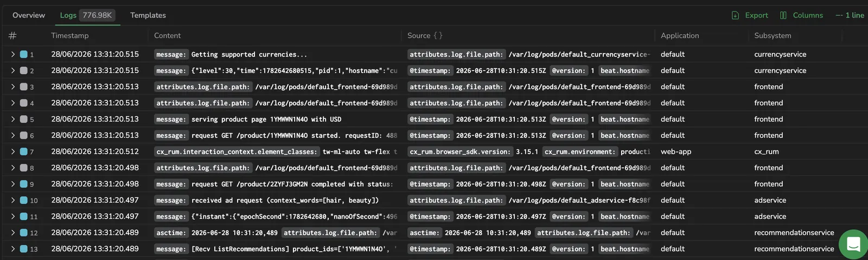The height and width of the screenshot is (260, 868).
Task: Expand log row 2
Action: tap(12, 71)
